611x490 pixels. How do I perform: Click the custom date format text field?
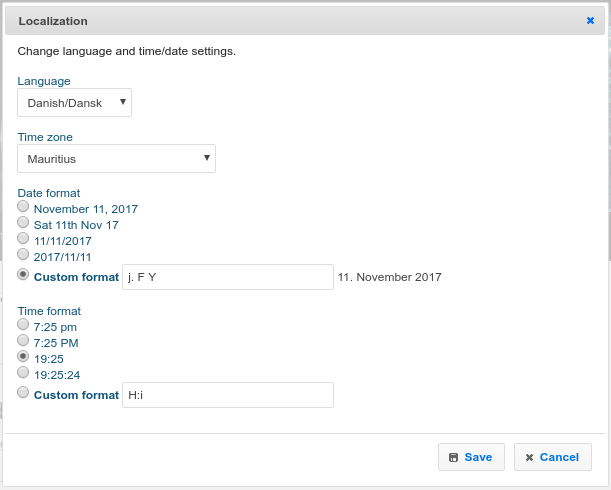coord(227,277)
